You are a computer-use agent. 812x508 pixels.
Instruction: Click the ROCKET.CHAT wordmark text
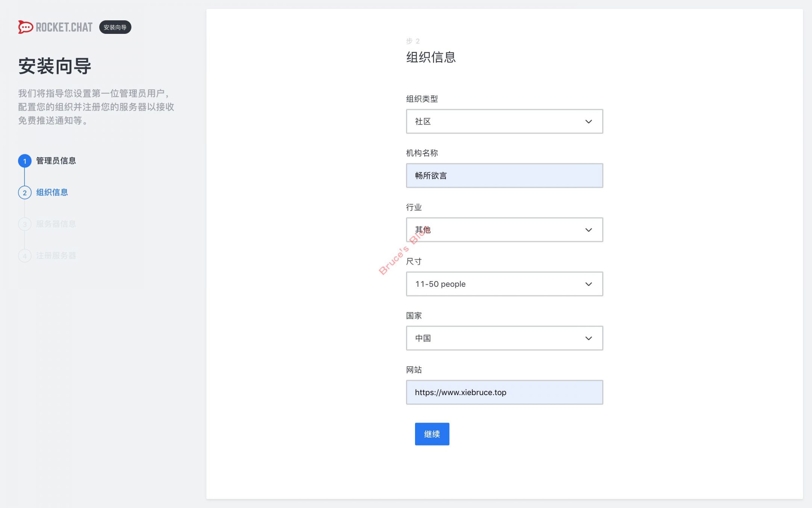(x=64, y=27)
